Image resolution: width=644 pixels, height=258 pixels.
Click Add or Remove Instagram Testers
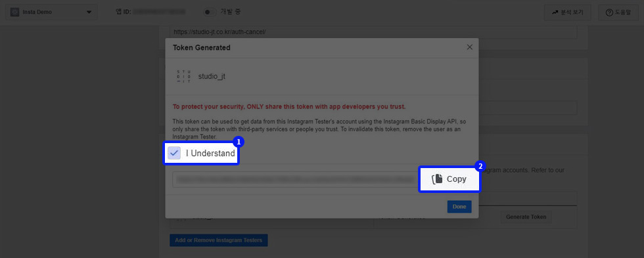(218, 240)
